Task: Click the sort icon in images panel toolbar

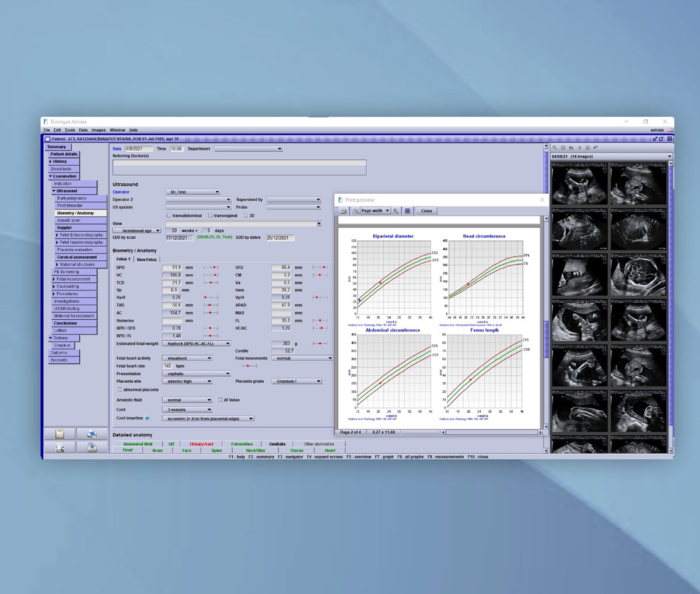Action: pos(596,148)
